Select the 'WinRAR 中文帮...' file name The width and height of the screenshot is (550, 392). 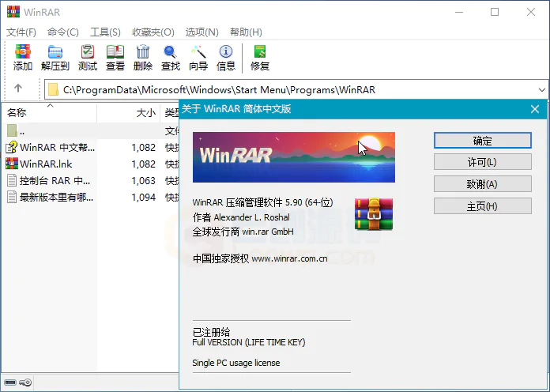[x=57, y=147]
